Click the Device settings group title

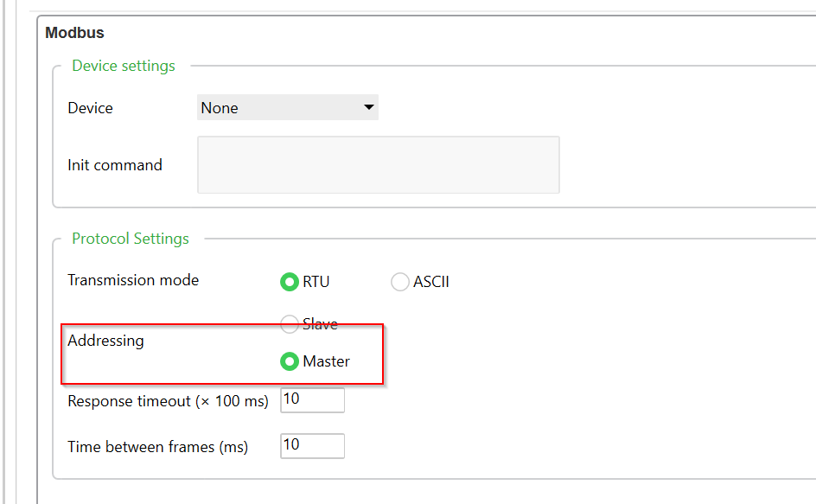(x=124, y=66)
